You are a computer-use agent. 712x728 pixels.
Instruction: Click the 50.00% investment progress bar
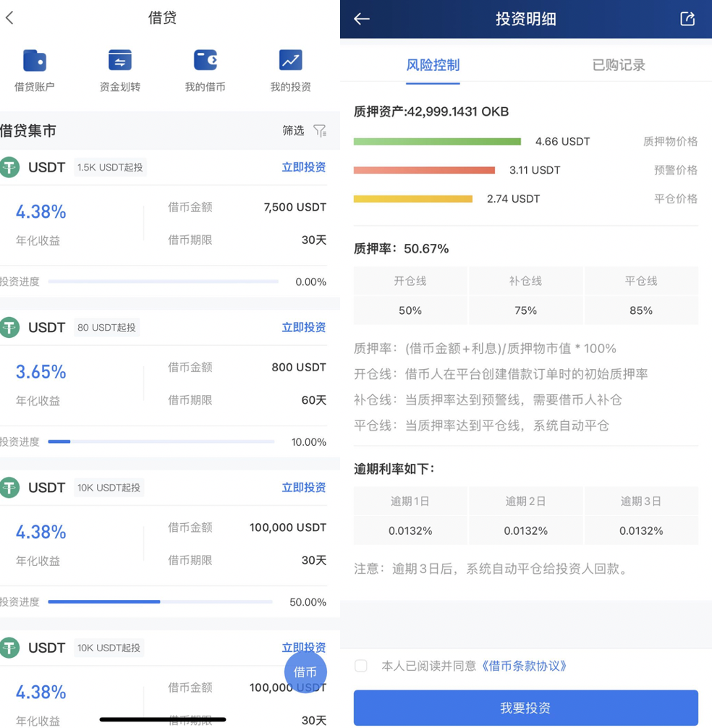[x=160, y=602]
